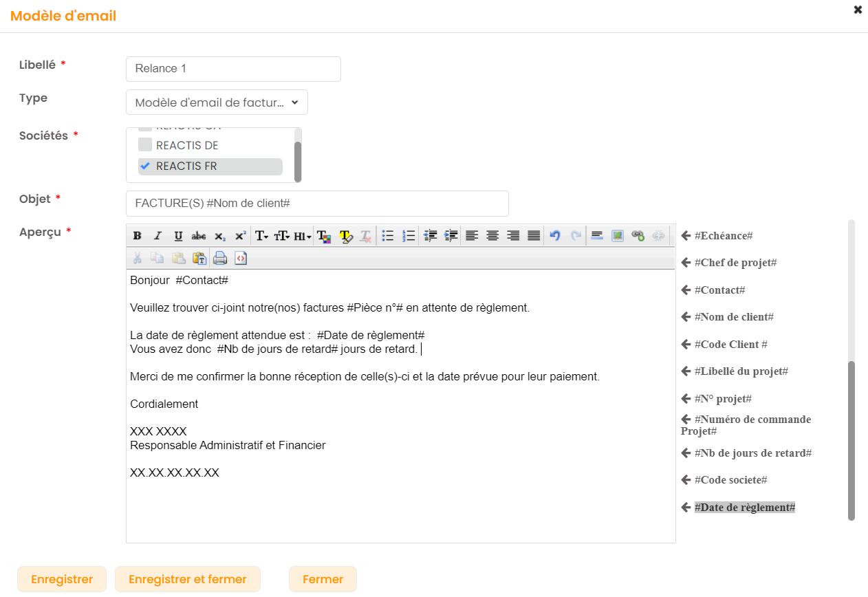This screenshot has width=868, height=597.
Task: Open the font family dropdown
Action: coord(261,236)
